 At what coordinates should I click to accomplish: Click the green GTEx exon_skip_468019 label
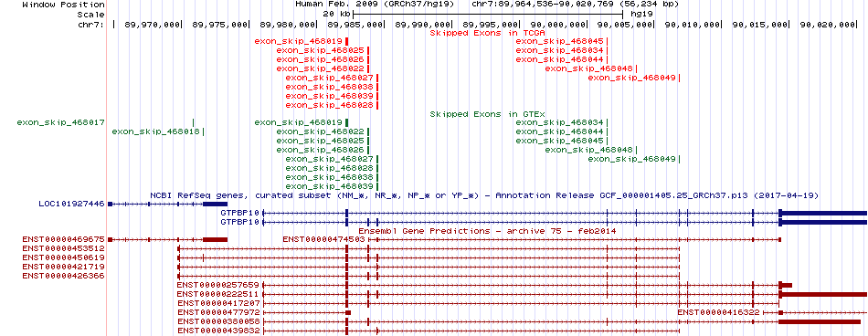coord(299,122)
